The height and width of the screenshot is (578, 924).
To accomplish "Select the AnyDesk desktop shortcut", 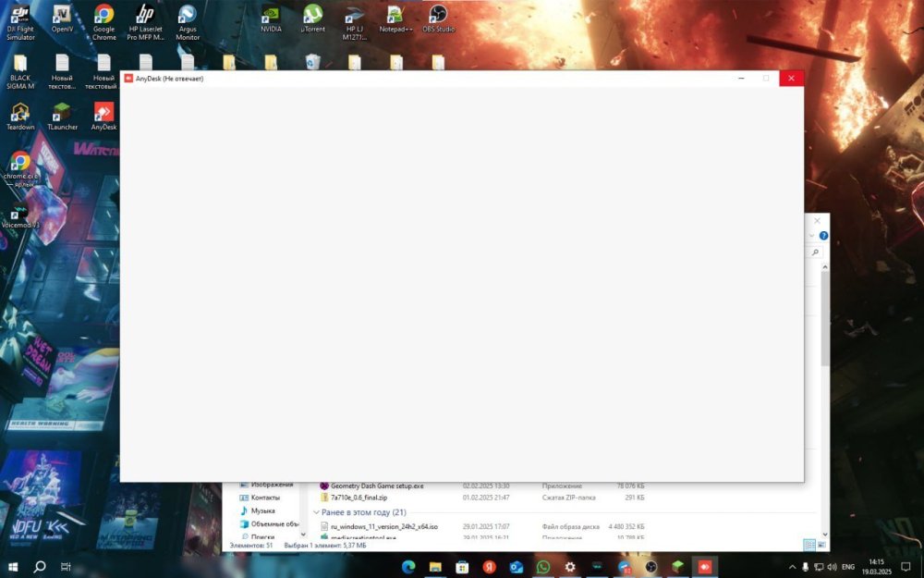I will click(103, 117).
